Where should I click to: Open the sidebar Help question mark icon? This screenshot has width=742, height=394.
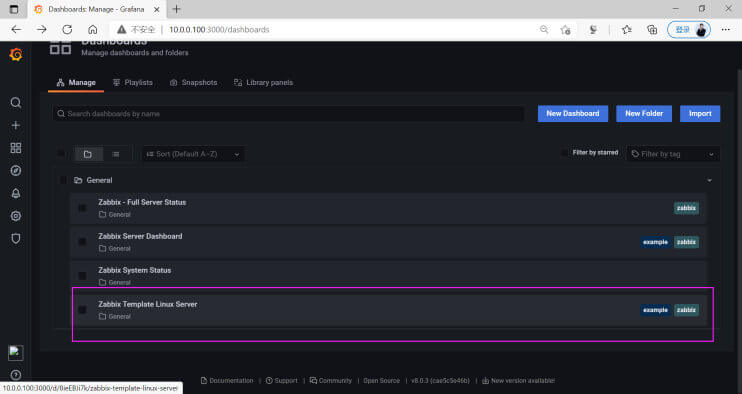(16, 375)
